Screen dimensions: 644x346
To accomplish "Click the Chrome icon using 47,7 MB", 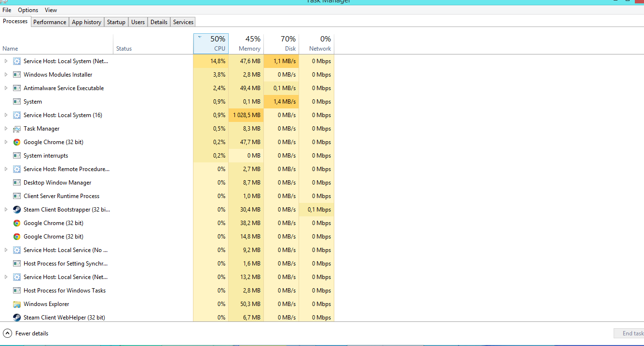I will (17, 142).
